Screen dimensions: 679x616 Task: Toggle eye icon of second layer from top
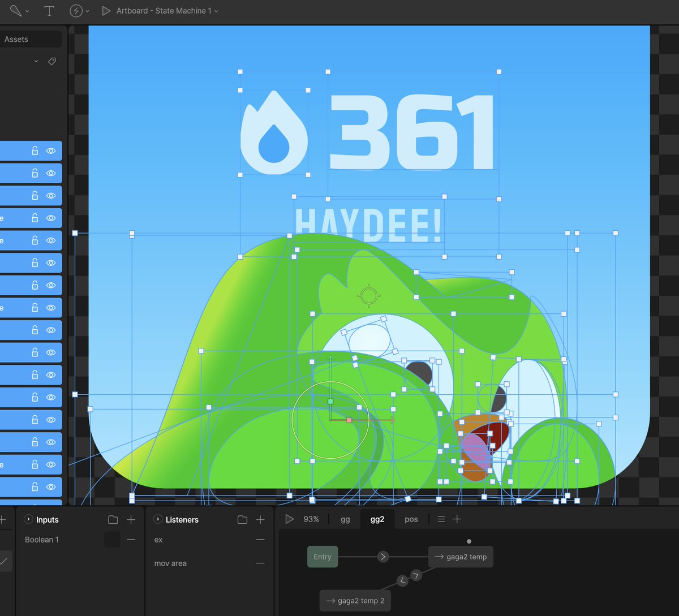51,173
